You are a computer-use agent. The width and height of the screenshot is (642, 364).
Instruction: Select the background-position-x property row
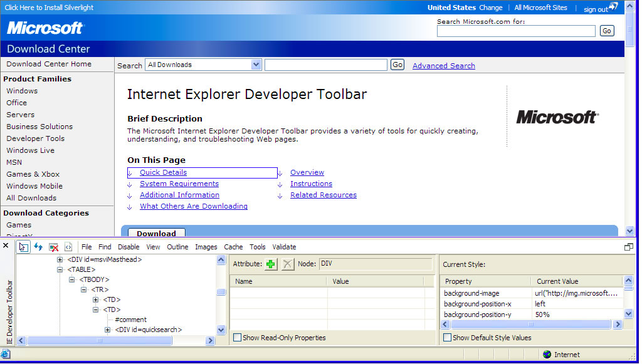coord(532,304)
